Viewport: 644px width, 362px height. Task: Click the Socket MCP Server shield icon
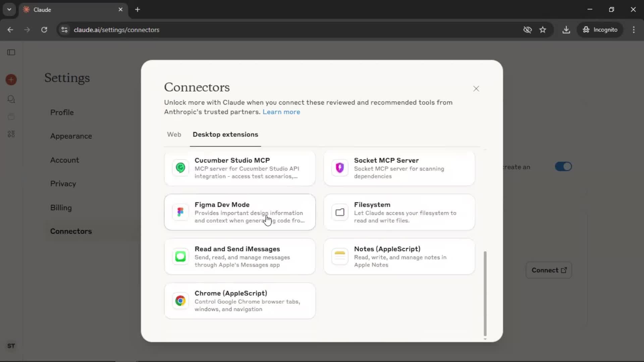340,168
